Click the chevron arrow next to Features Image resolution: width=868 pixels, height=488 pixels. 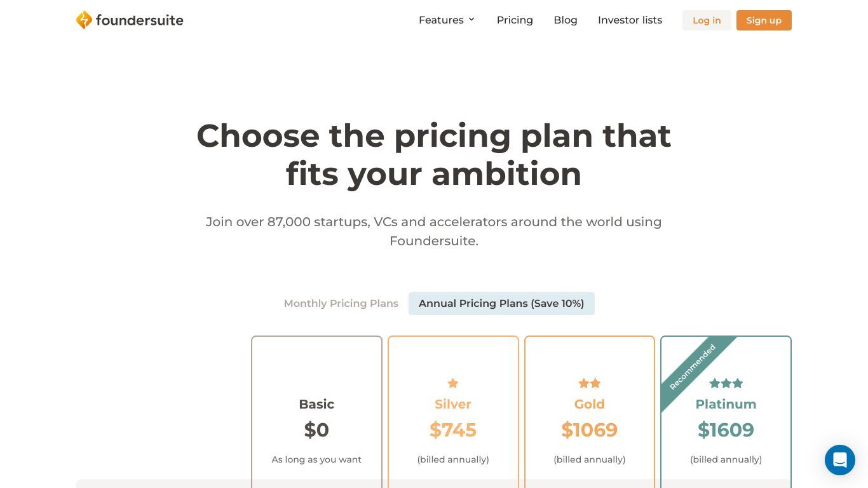[471, 20]
